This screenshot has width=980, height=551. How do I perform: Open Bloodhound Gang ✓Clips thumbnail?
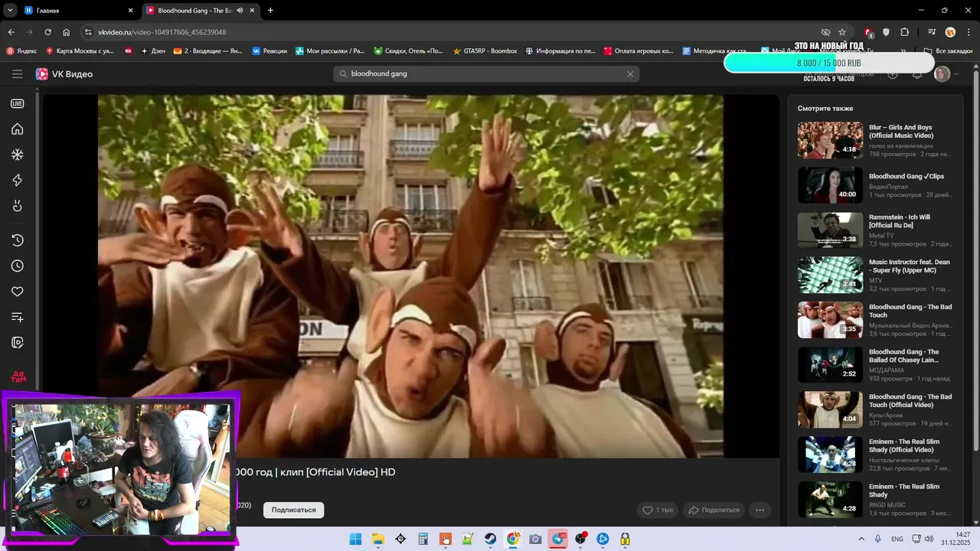pyautogui.click(x=830, y=185)
